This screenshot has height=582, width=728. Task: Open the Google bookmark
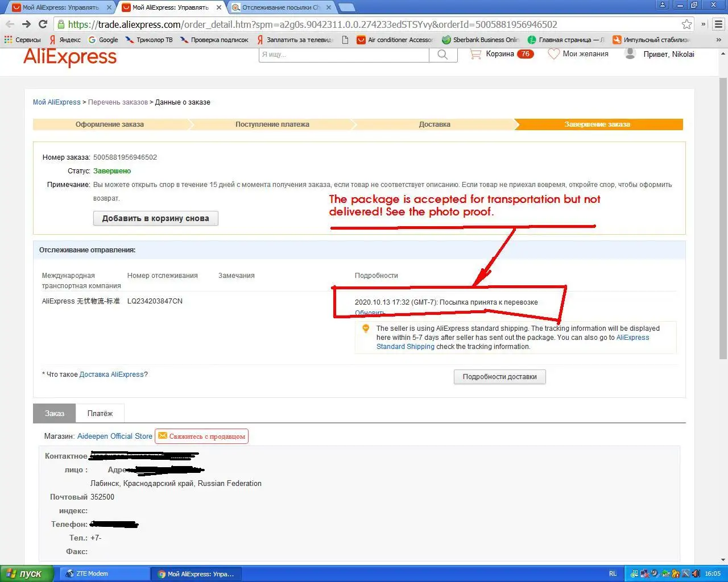(103, 40)
